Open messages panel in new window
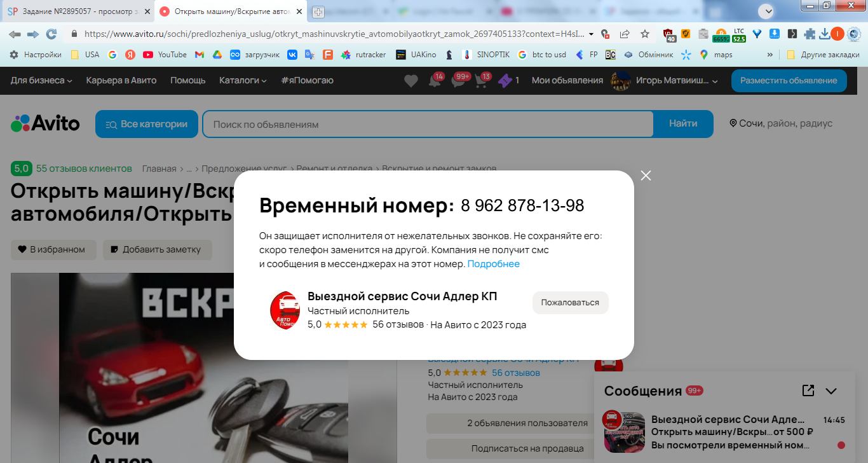Viewport: 868px width, 463px height. [x=808, y=390]
